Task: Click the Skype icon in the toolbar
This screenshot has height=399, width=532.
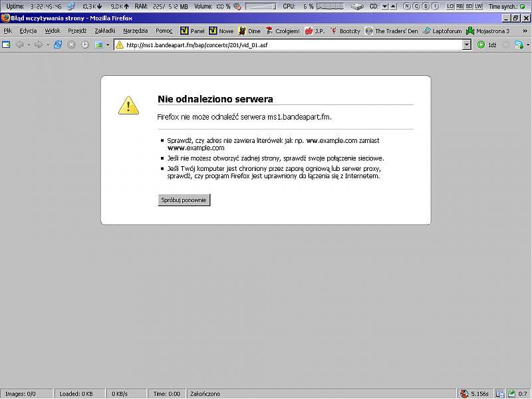Action: pyautogui.click(x=519, y=45)
